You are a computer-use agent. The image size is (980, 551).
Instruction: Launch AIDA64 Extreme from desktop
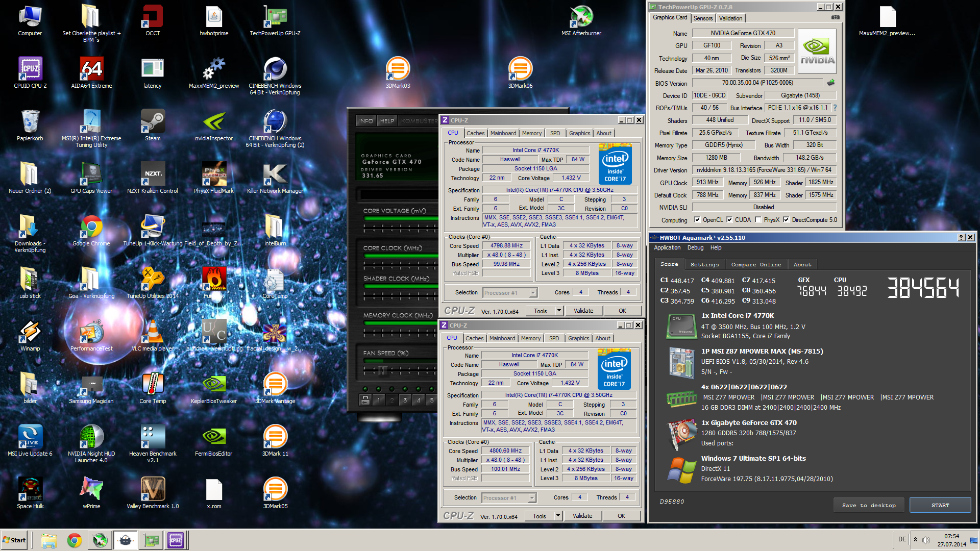pyautogui.click(x=91, y=73)
